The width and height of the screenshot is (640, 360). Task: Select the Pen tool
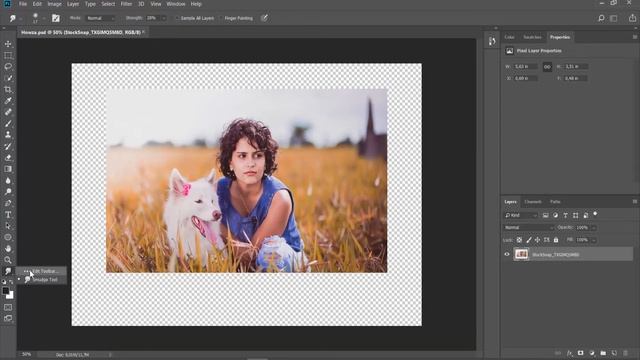pyautogui.click(x=8, y=203)
